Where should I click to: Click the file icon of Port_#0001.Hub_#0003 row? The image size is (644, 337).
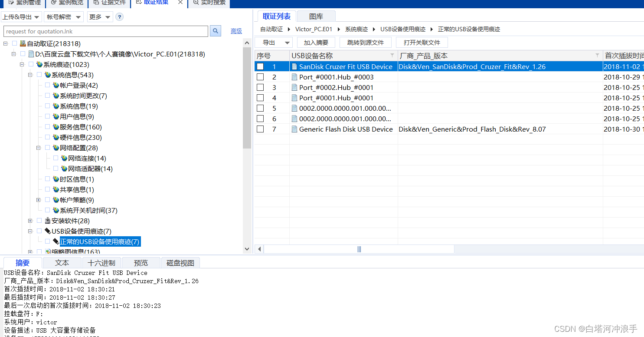[x=294, y=77]
